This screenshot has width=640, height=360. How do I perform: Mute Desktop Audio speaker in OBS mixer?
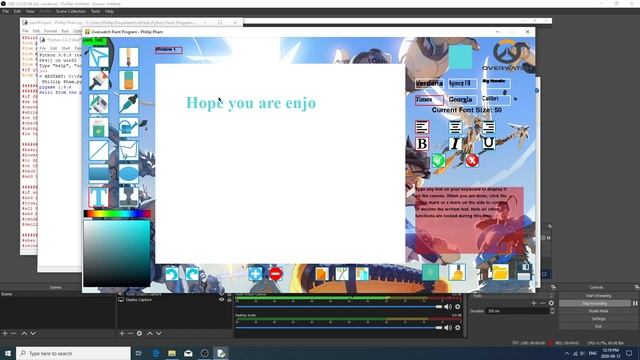(448, 327)
